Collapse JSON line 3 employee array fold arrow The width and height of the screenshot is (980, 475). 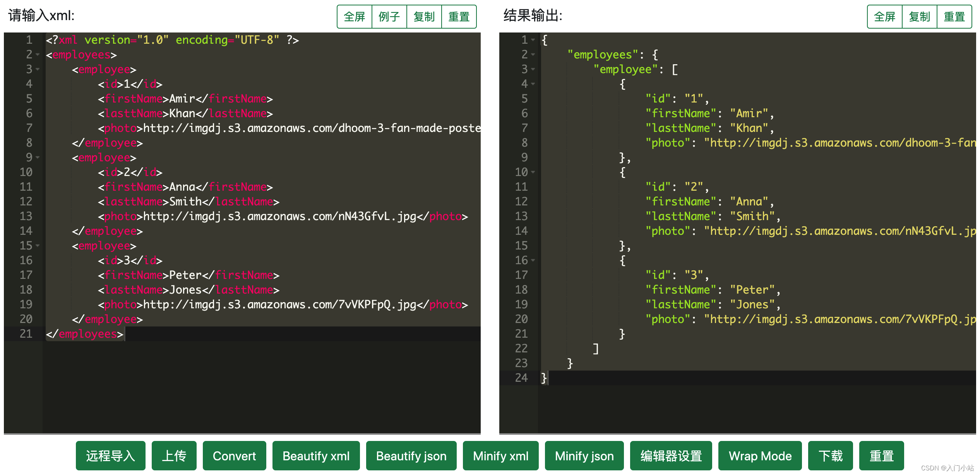click(x=533, y=69)
